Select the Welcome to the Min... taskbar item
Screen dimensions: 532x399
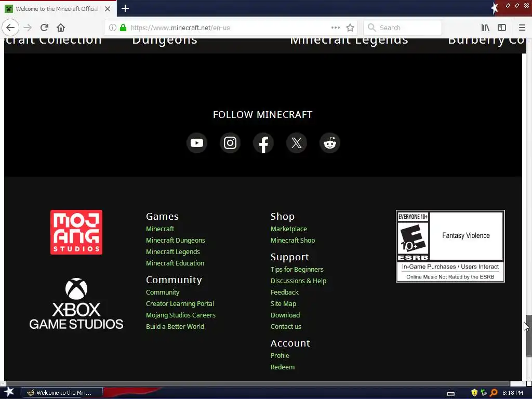[x=62, y=393]
